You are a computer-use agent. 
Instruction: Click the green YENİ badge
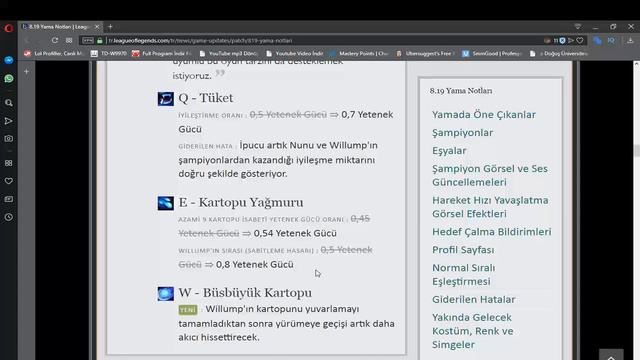pyautogui.click(x=188, y=310)
